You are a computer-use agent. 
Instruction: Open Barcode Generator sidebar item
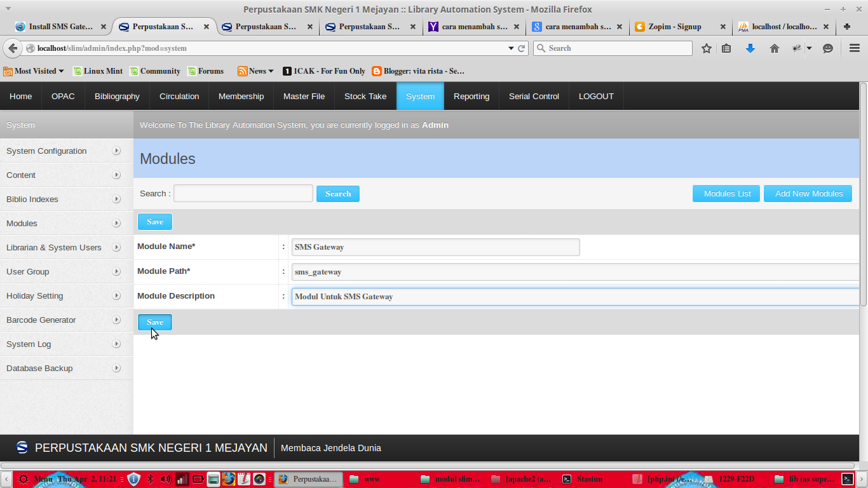point(66,320)
